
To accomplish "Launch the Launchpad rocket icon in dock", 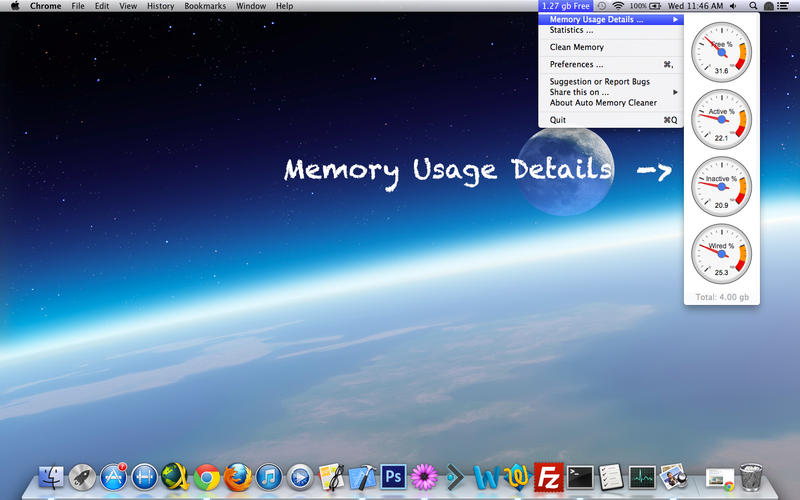I will point(82,478).
